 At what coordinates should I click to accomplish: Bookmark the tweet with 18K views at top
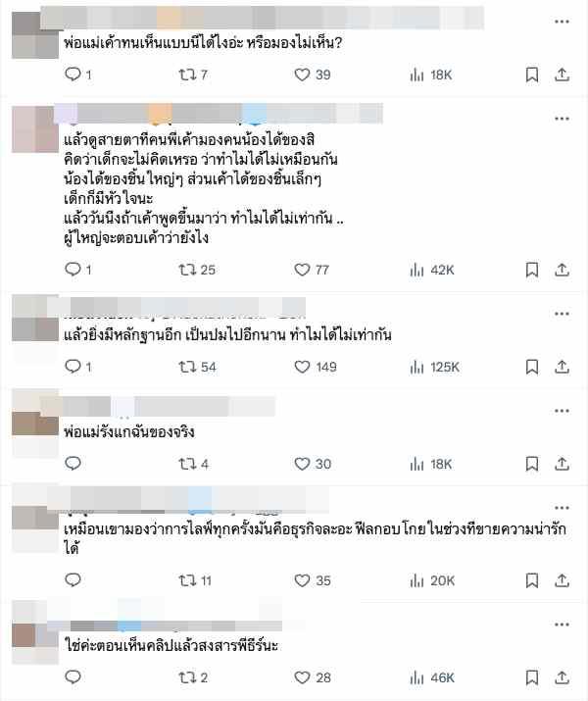(x=532, y=75)
